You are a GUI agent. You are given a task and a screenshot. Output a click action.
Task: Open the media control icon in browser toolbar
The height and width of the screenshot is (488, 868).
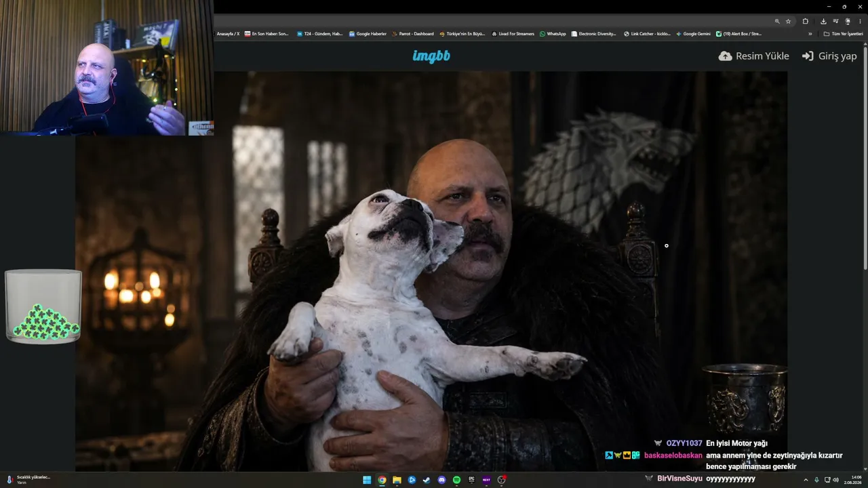pyautogui.click(x=835, y=21)
